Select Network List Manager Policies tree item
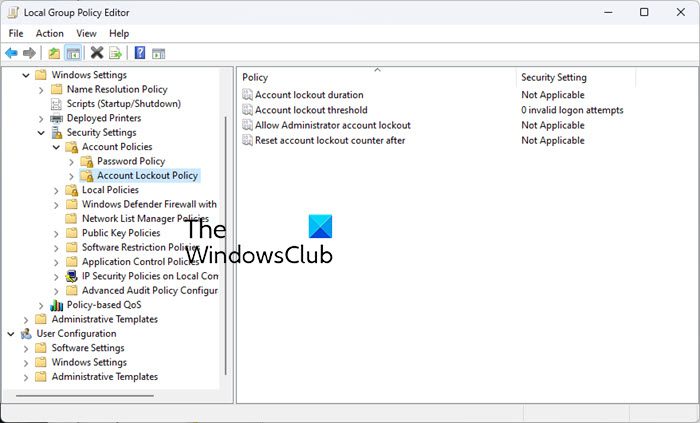Image resolution: width=700 pixels, height=423 pixels. tap(145, 219)
